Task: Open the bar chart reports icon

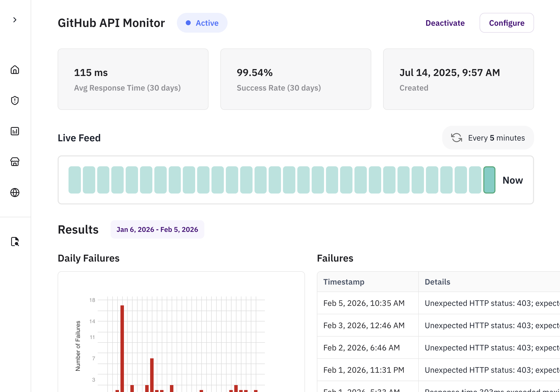Action: (x=15, y=131)
